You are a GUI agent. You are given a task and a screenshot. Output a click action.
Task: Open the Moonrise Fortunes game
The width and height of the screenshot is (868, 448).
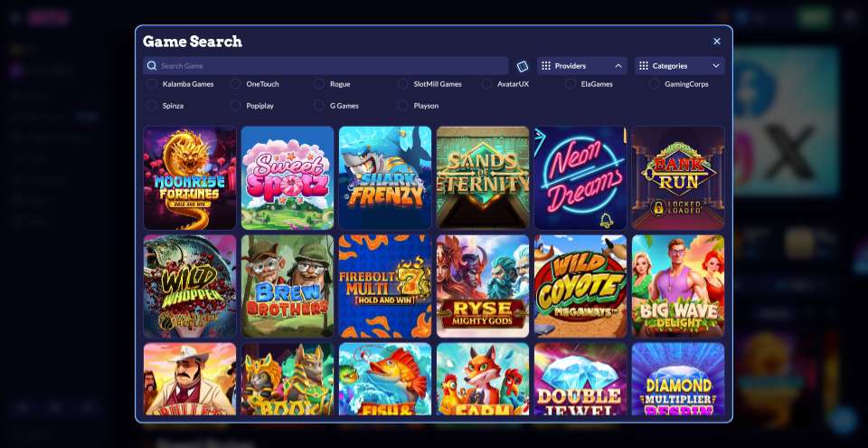(190, 178)
